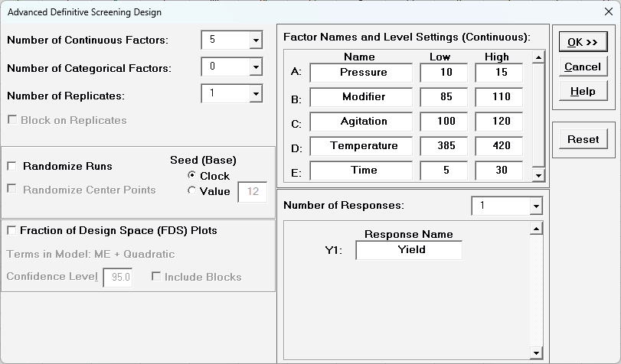Screen dimensions: 621x364
Task: Open the Number of Responses dropdown
Action: [534, 206]
